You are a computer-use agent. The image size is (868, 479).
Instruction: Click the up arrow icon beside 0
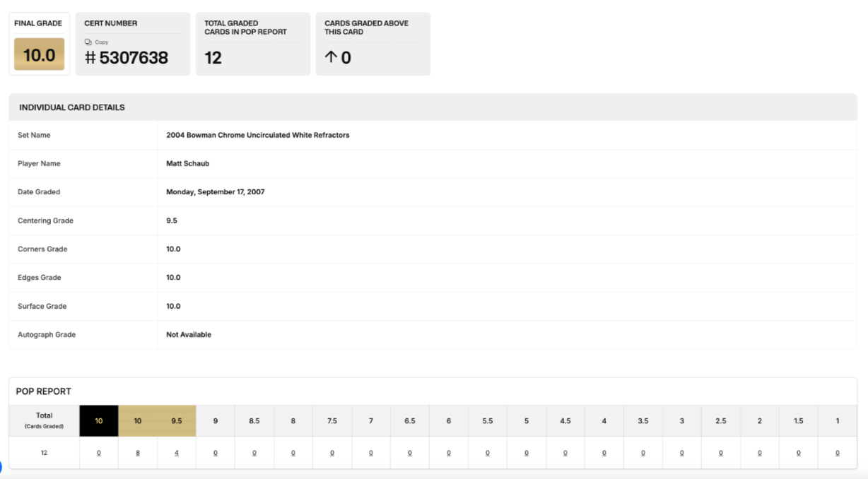[330, 57]
